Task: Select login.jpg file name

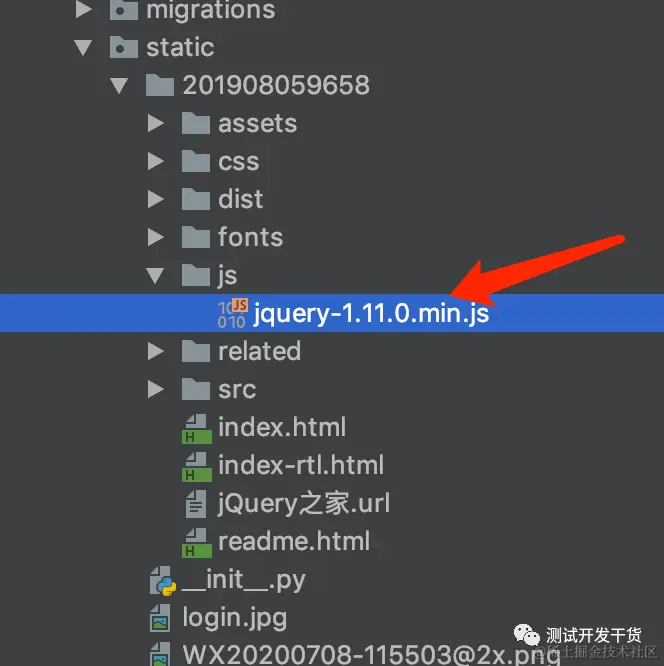Action: point(235,618)
